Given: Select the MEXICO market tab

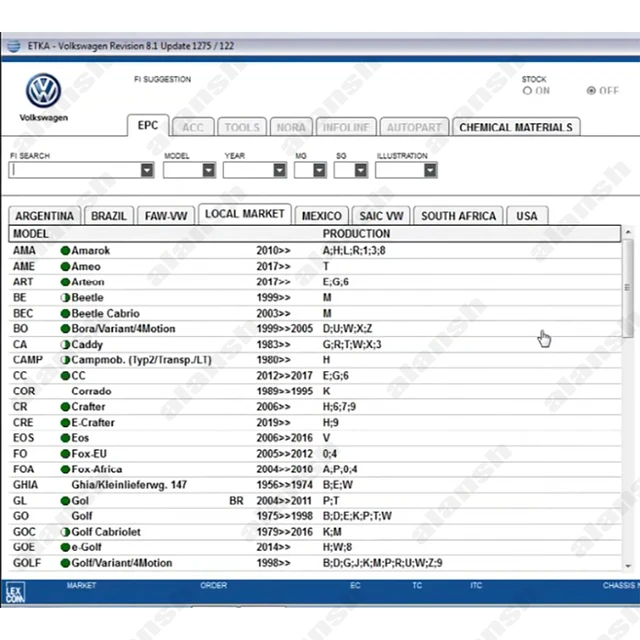Looking at the screenshot, I should coord(322,216).
